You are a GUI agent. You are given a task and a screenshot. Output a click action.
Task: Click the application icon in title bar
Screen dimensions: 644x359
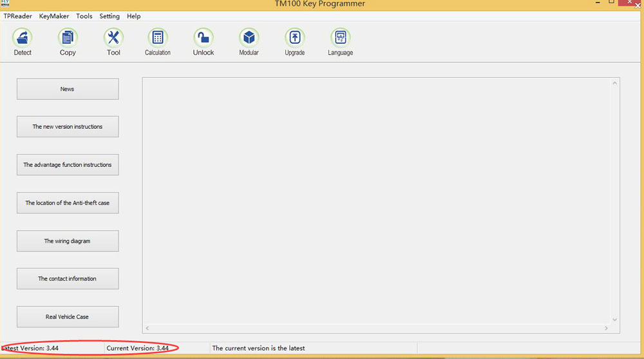[5, 3]
